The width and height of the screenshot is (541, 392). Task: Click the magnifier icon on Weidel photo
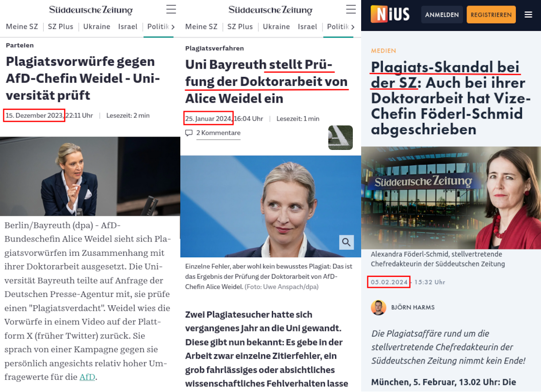(x=346, y=242)
